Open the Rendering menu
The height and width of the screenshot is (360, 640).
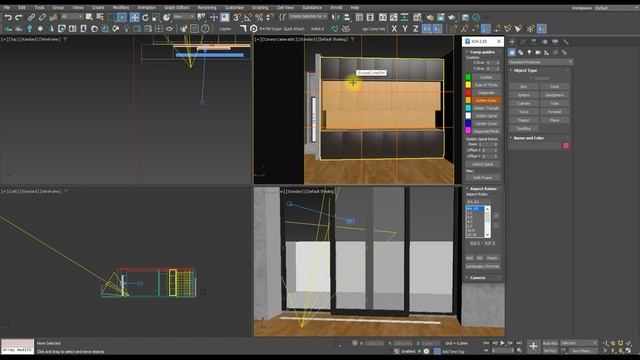pyautogui.click(x=207, y=7)
